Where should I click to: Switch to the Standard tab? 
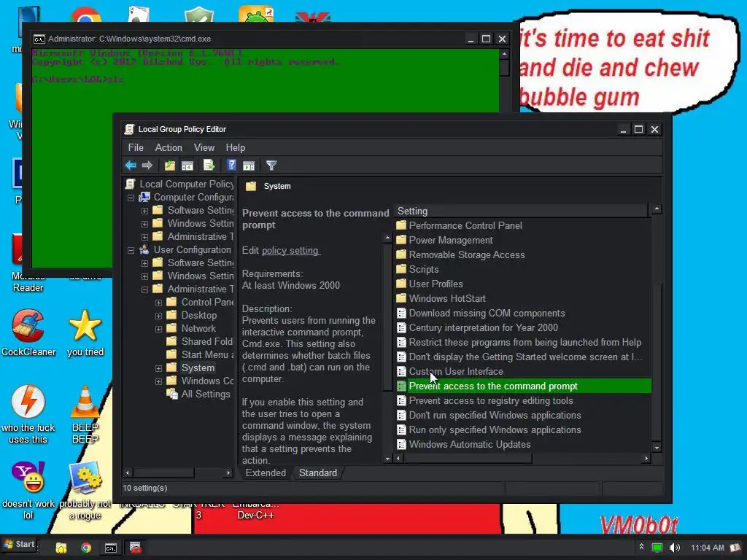tap(318, 472)
